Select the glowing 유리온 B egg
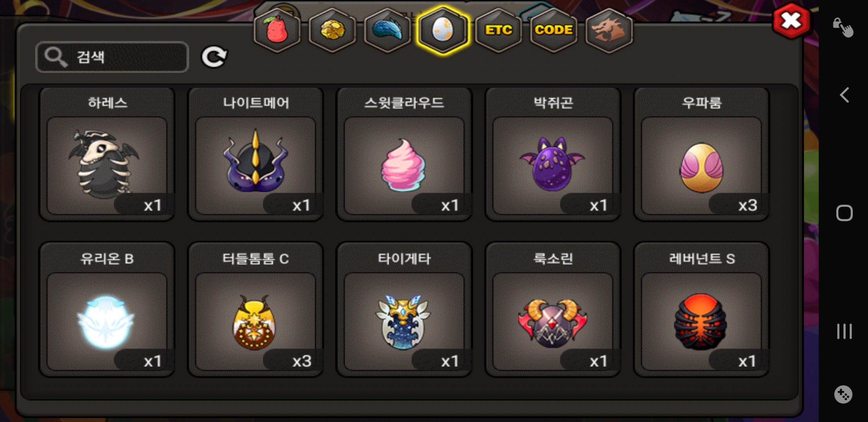Screen dimensions: 868x422 (107, 309)
